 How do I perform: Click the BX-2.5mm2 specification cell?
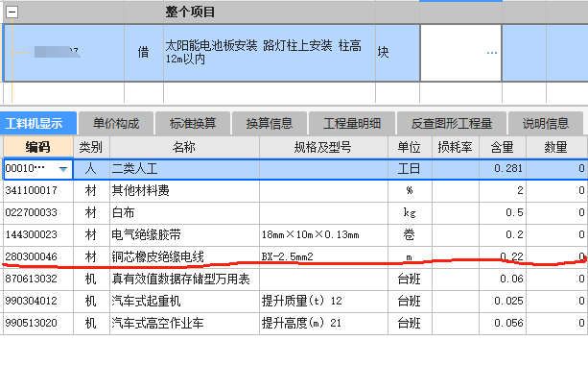[323, 257]
